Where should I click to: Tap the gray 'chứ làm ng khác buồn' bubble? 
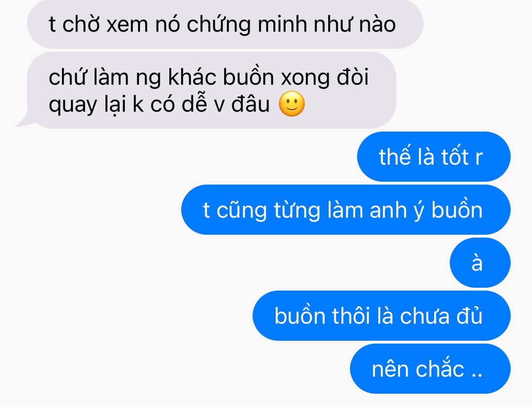coord(211,90)
